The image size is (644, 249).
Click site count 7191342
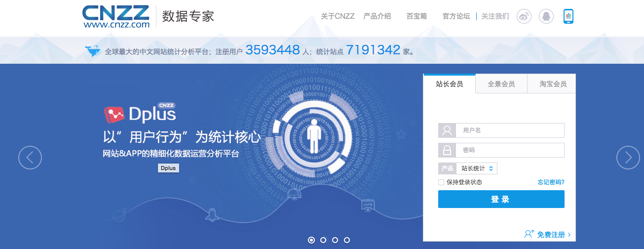coord(373,50)
